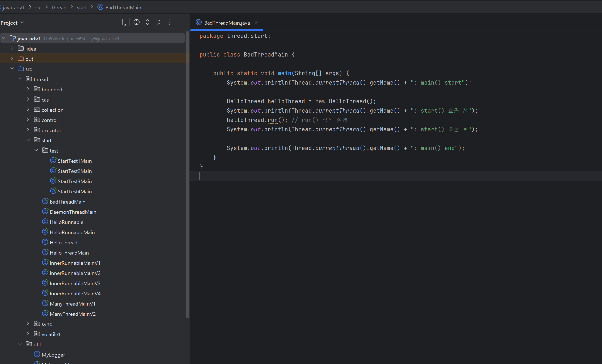
Task: Select HelloRunnableMain class icon in tree
Action: click(45, 232)
